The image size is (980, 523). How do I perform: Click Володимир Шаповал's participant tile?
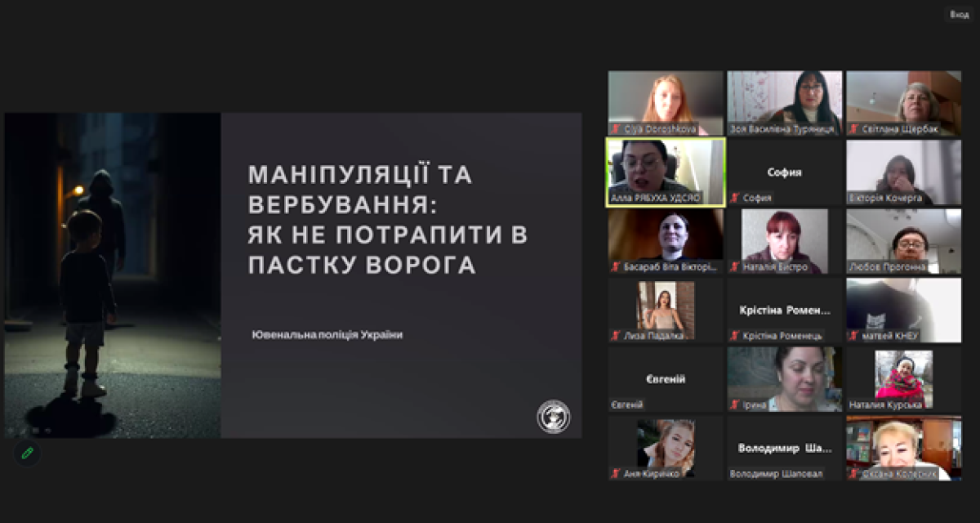click(784, 448)
